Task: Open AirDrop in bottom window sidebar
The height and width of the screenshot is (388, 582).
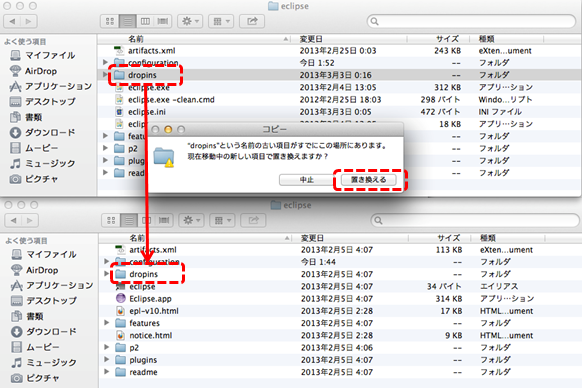Action: (35, 270)
